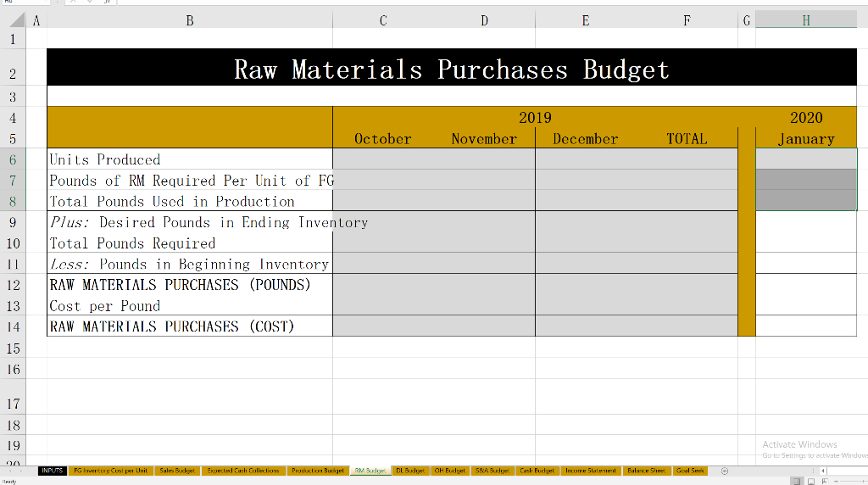
Task: Select row 14 header
Action: pos(13,326)
